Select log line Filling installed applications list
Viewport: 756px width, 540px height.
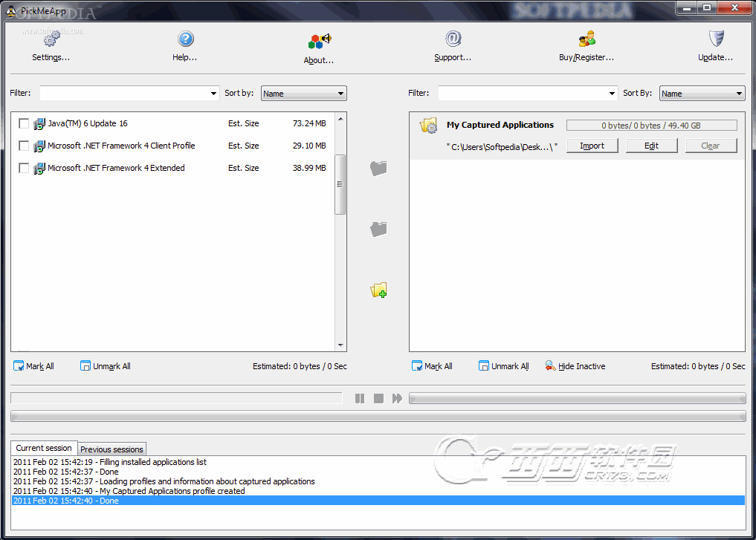pyautogui.click(x=110, y=462)
